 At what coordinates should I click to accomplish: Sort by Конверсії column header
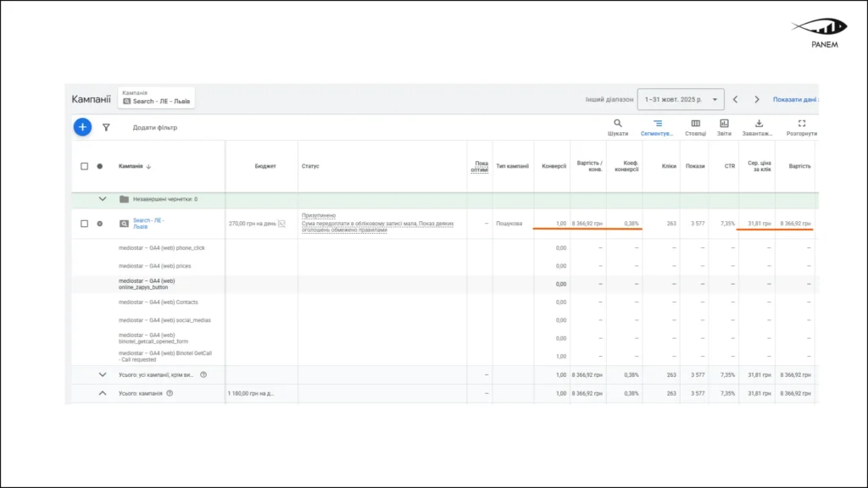click(554, 166)
